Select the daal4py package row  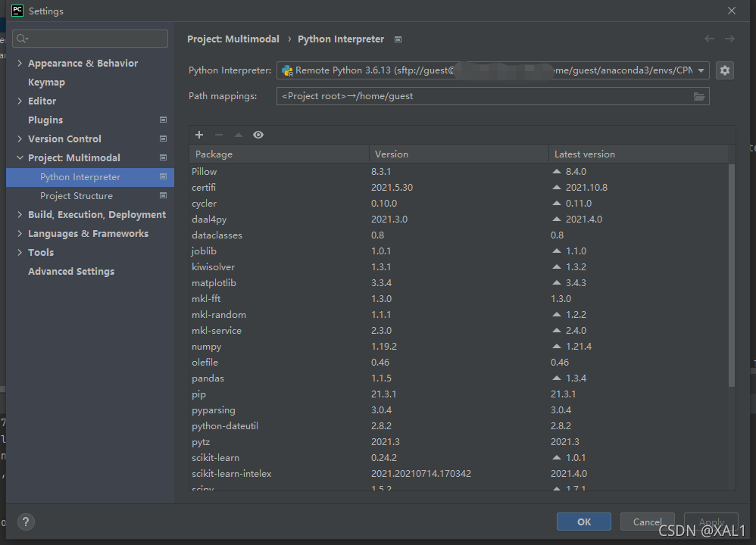tap(458, 220)
